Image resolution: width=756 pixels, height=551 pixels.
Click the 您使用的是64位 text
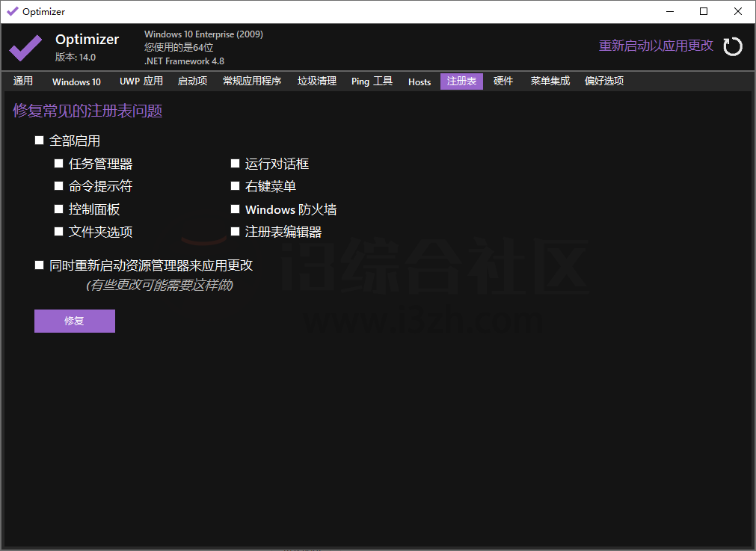[179, 47]
